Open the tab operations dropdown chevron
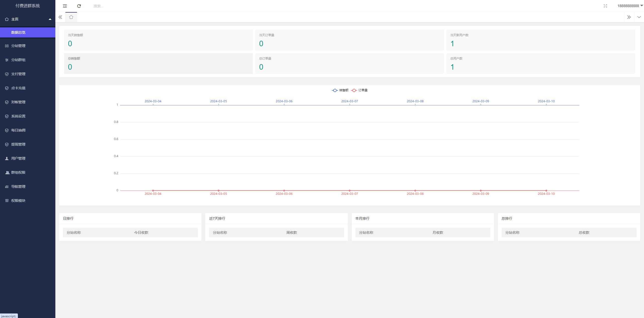 pyautogui.click(x=639, y=17)
